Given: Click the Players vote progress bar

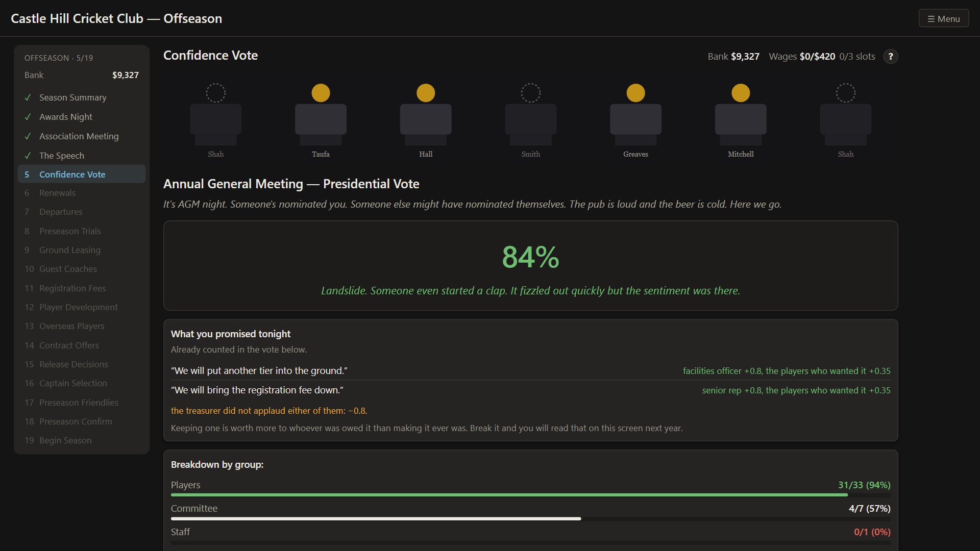Looking at the screenshot, I should (531, 495).
